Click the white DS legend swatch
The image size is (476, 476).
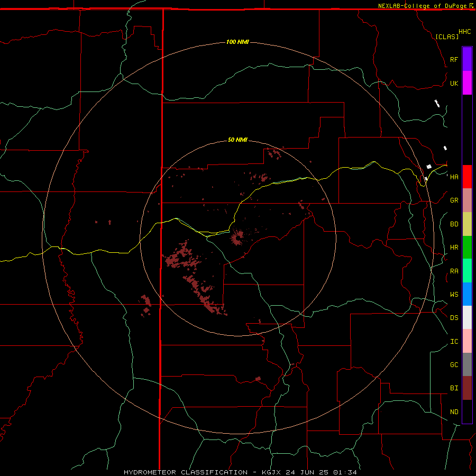(x=467, y=317)
